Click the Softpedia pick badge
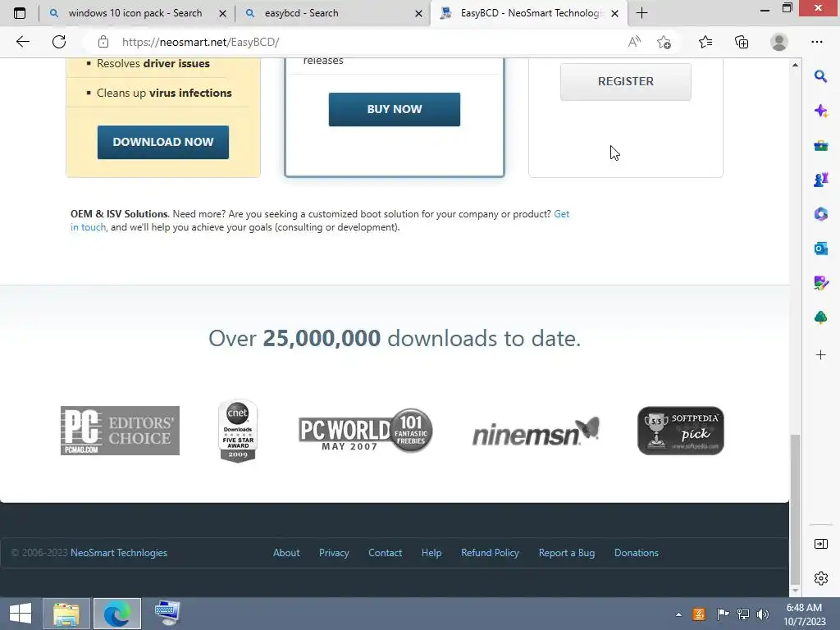 point(681,431)
